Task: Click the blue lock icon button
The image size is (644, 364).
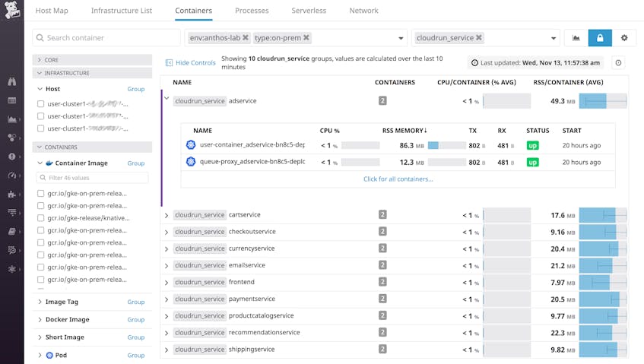Action: 600,38
